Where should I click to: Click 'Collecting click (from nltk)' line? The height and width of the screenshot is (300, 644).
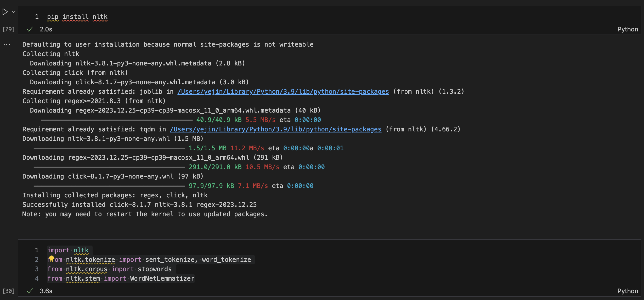[75, 73]
